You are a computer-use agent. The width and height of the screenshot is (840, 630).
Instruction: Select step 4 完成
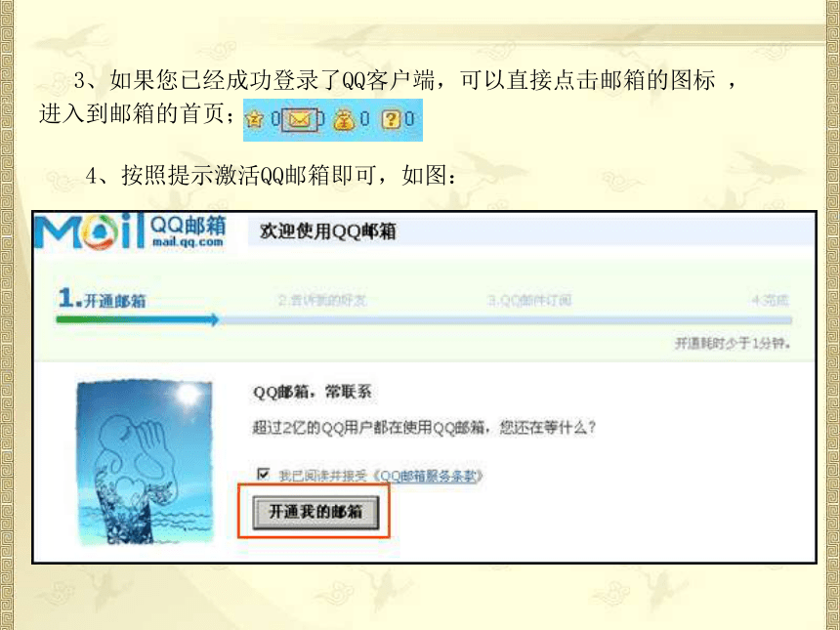click(770, 300)
